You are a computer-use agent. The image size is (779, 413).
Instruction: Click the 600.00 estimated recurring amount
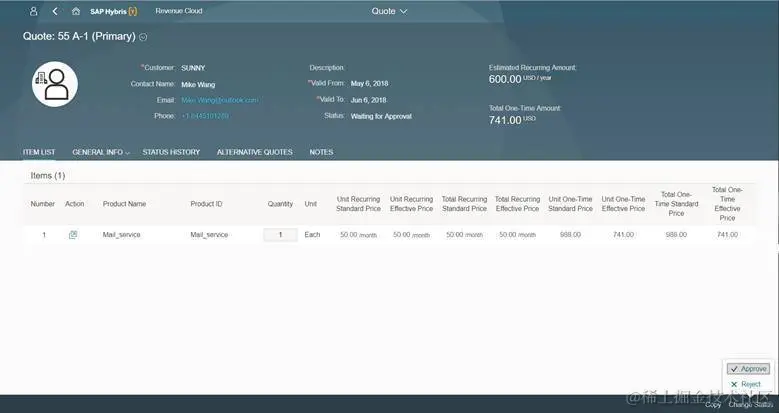click(505, 79)
